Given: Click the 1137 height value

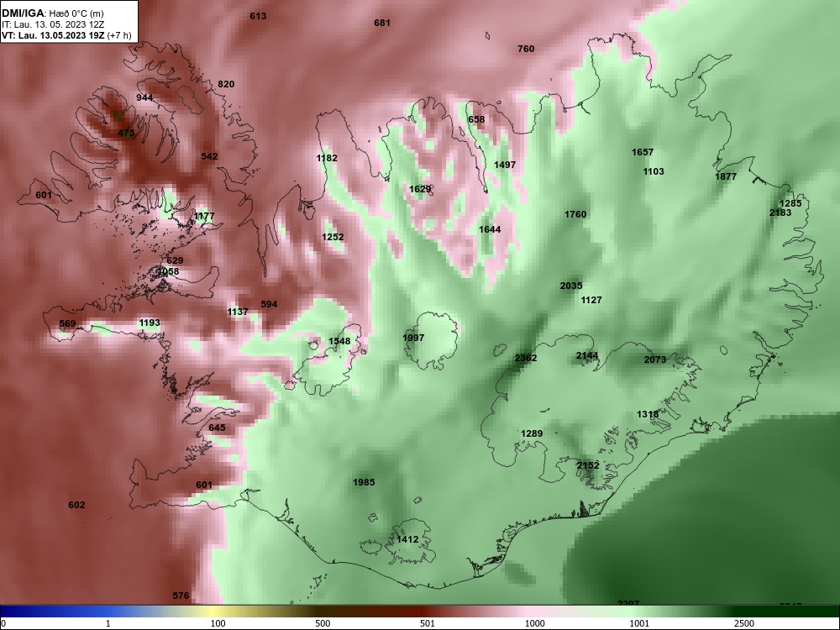Looking at the screenshot, I should [x=238, y=312].
